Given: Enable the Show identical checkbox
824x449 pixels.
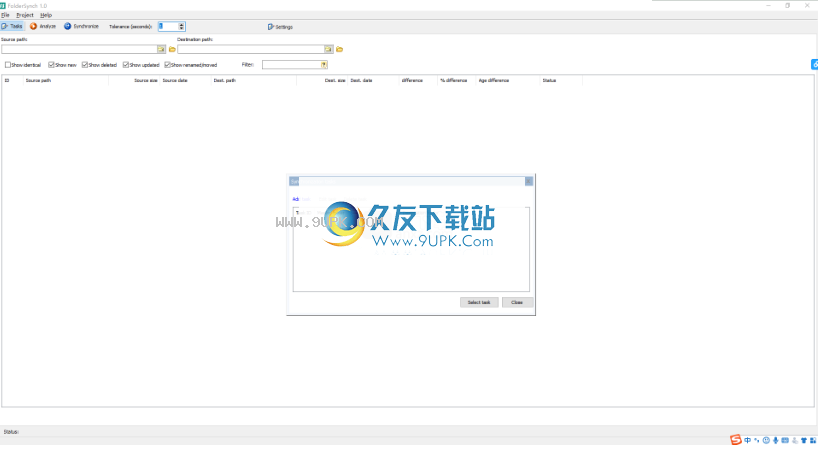Looking at the screenshot, I should click(x=8, y=65).
